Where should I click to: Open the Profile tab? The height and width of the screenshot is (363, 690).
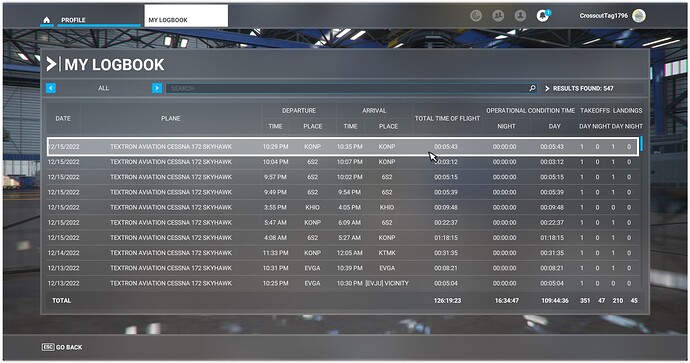pos(73,20)
